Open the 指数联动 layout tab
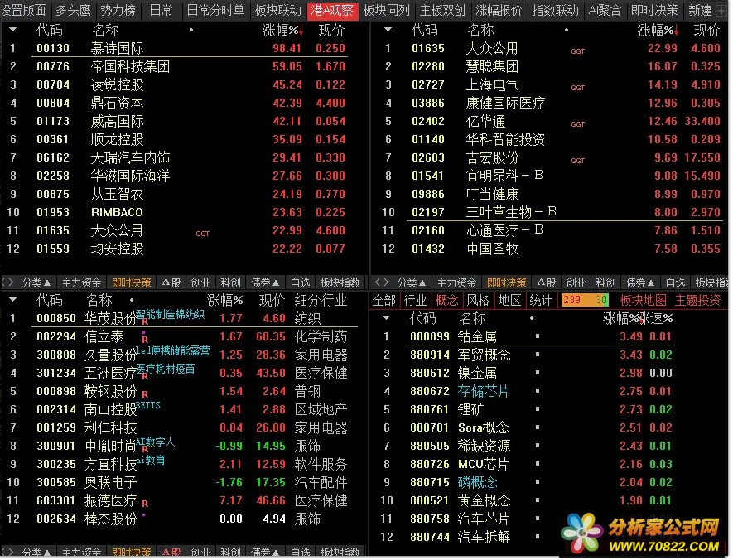This screenshot has width=733, height=560. point(556,10)
